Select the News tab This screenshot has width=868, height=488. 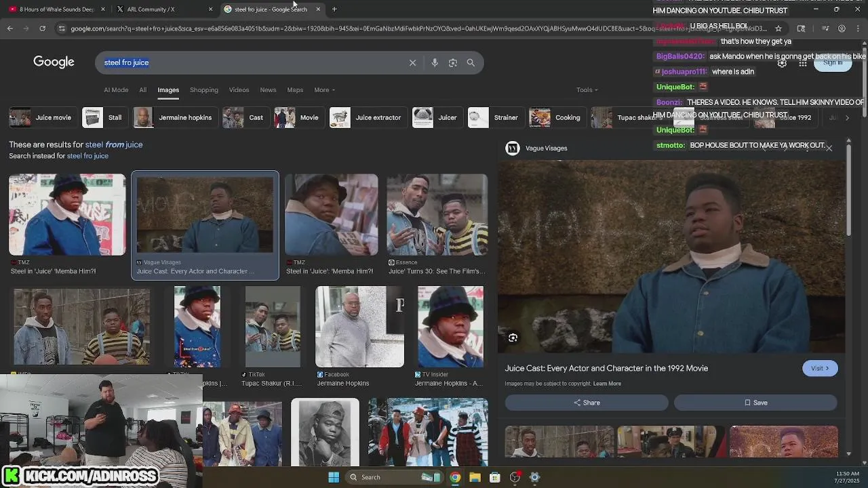pos(268,89)
